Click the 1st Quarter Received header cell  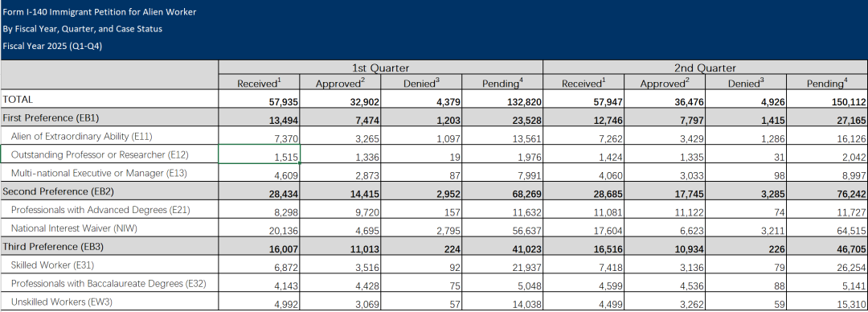point(259,83)
